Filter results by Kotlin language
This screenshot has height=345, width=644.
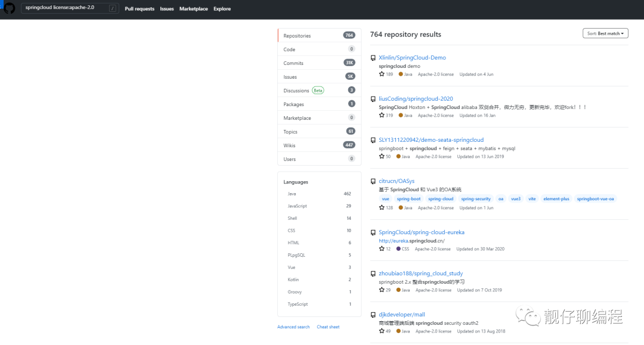point(319,280)
